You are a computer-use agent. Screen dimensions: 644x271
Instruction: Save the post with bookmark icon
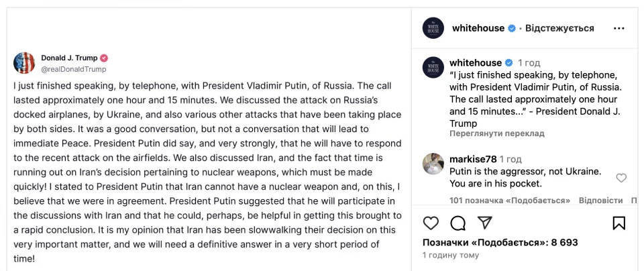(619, 223)
